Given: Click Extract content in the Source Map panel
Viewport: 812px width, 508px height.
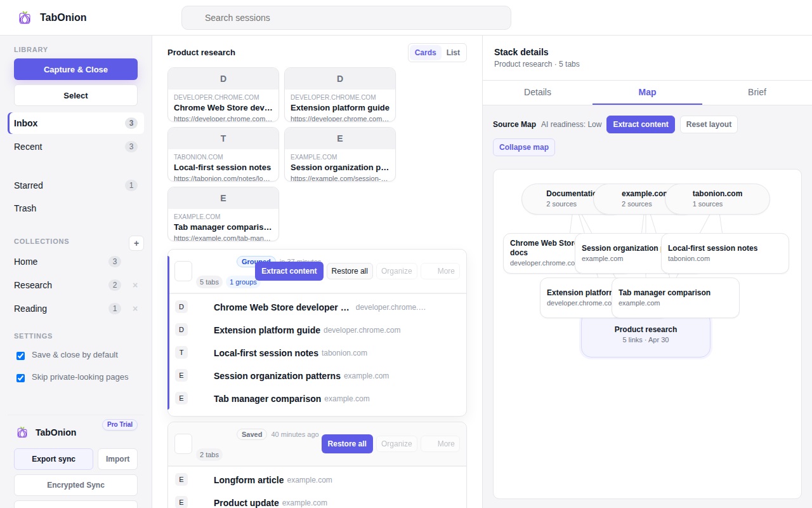Looking at the screenshot, I should (x=640, y=124).
